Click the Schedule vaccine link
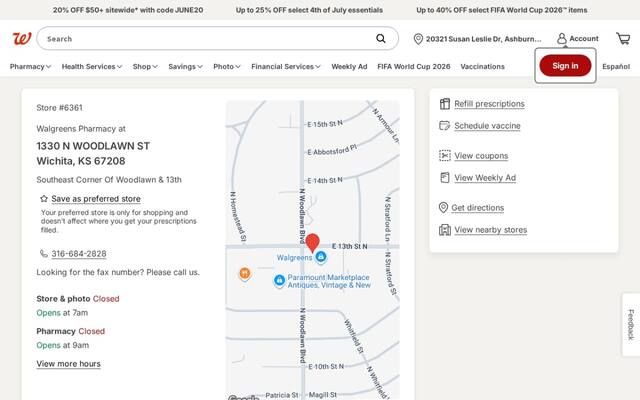Viewport: 640px width, 400px height. 487,126
